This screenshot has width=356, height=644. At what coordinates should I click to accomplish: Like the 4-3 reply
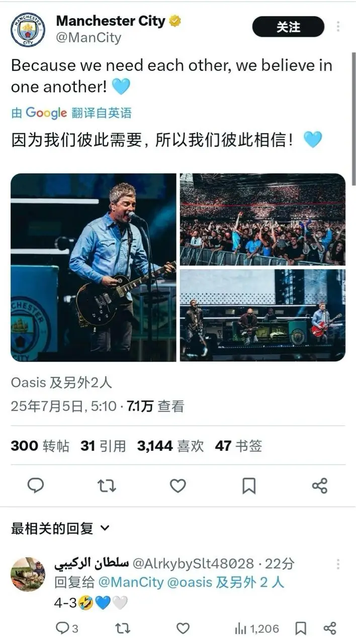(183, 628)
